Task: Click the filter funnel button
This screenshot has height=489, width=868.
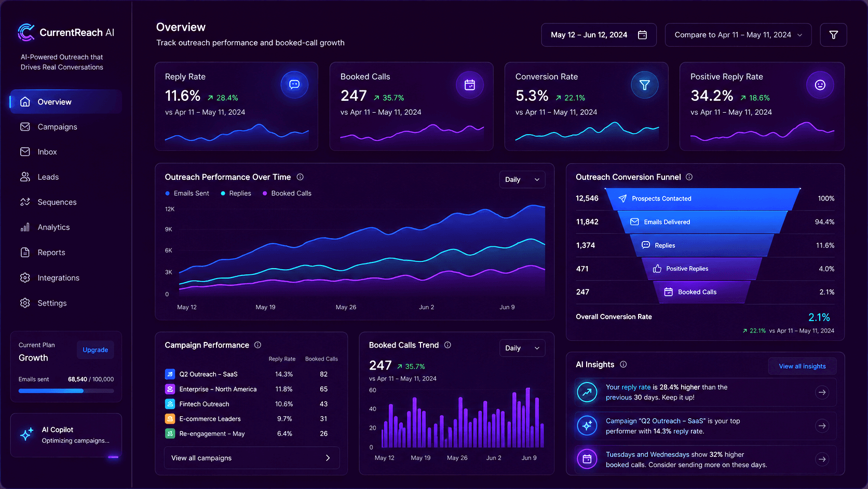Action: (833, 35)
